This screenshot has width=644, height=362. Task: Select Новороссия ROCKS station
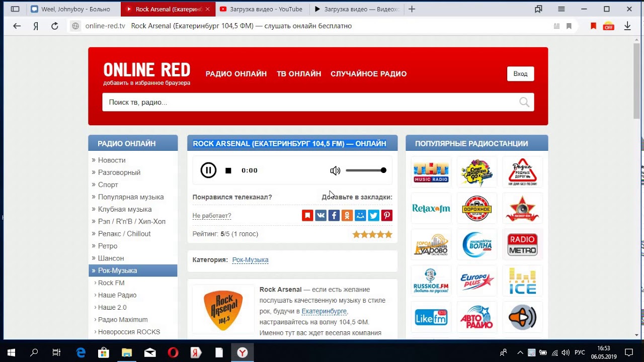point(129,332)
